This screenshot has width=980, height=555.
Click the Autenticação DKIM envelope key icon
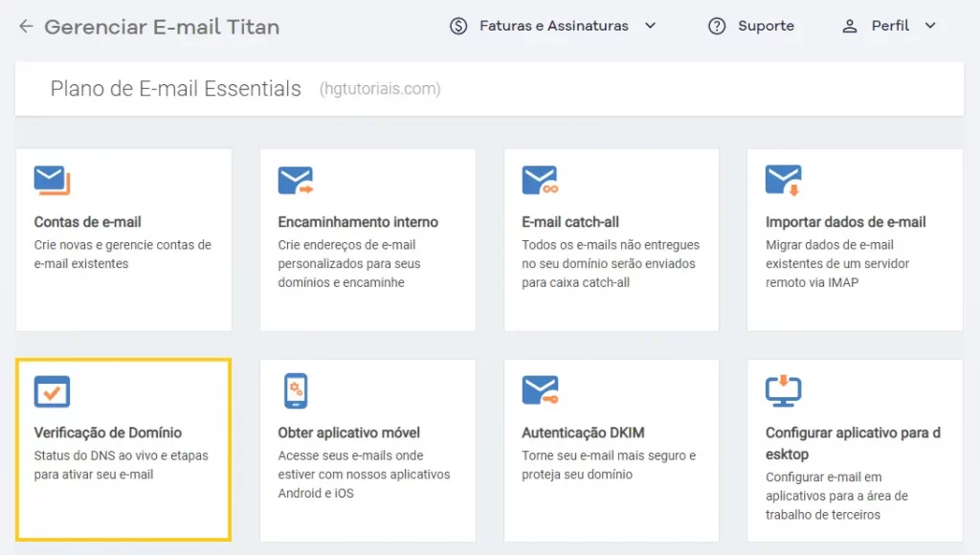pos(540,390)
